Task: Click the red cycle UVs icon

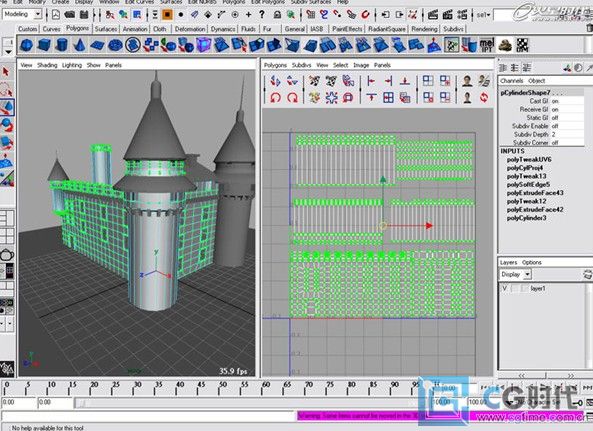Action: coord(484,98)
